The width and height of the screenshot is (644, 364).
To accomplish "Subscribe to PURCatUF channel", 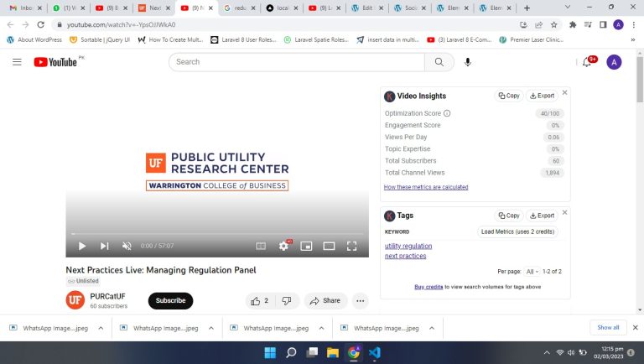I will 170,301.
